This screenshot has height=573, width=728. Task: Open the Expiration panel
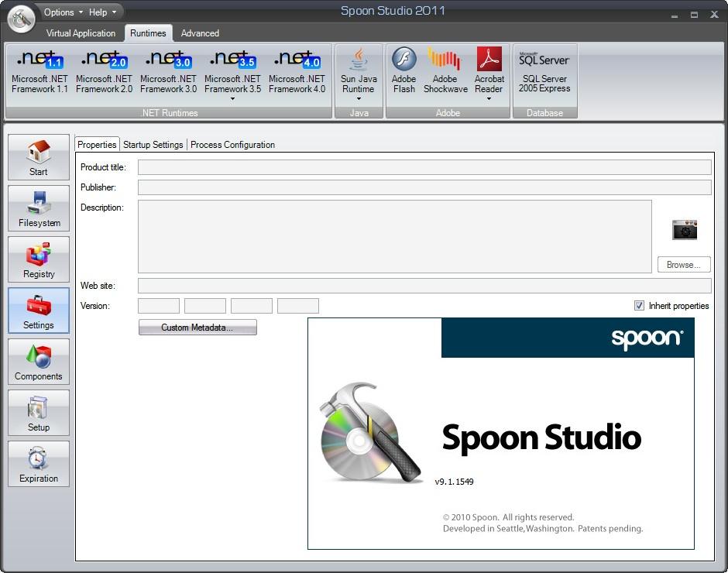(x=39, y=464)
